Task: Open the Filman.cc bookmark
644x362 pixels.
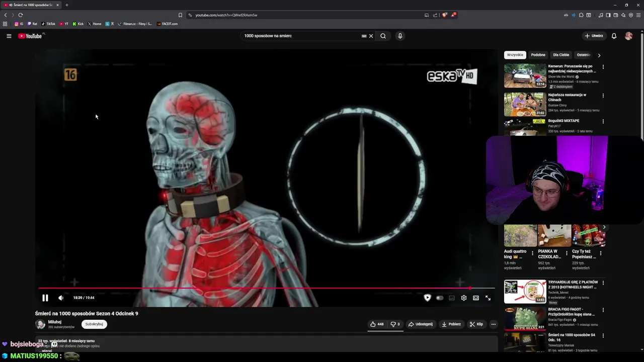Action: (x=135, y=24)
